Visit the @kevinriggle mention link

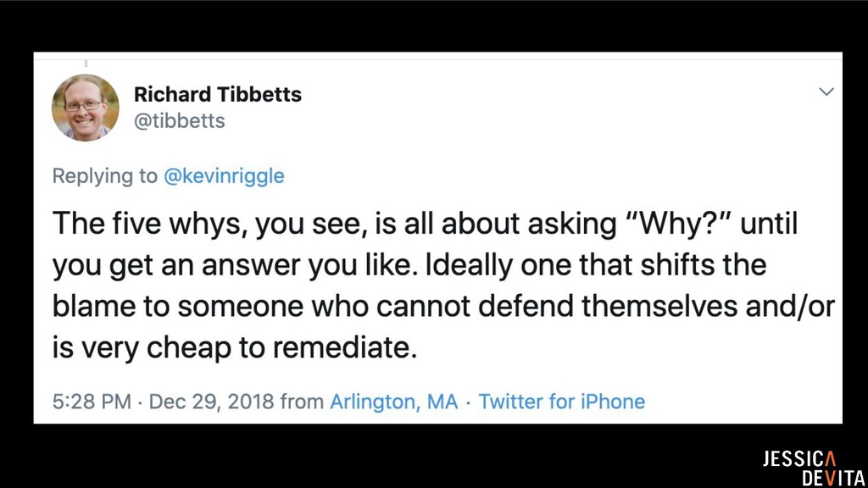[x=224, y=176]
